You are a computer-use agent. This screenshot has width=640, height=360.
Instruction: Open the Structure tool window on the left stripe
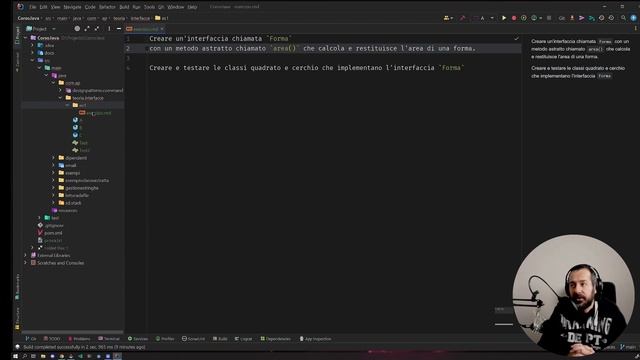(17, 319)
